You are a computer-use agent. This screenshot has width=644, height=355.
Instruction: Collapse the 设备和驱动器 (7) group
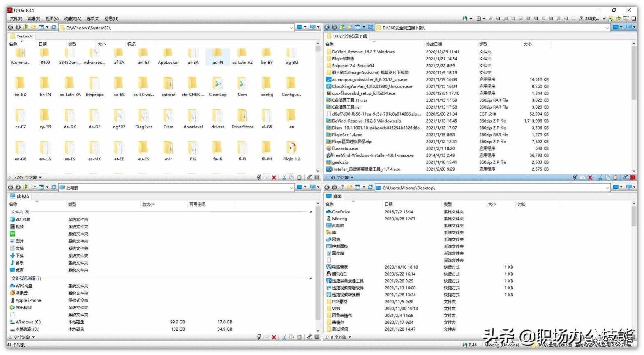point(311,278)
